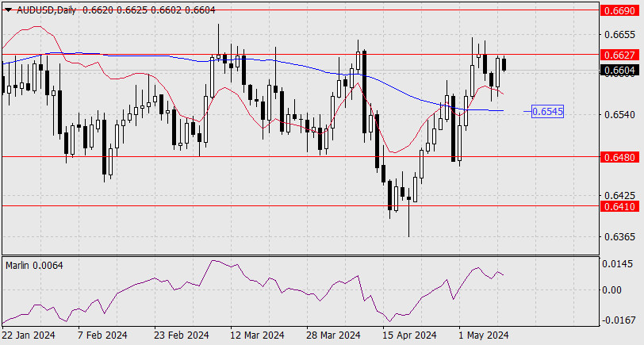Select the 0.6655 price axis value

(619, 35)
